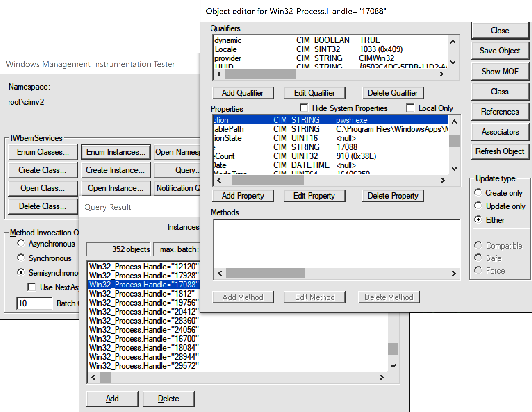This screenshot has width=532, height=412.
Task: Click the batch count input field
Action: 34,303
